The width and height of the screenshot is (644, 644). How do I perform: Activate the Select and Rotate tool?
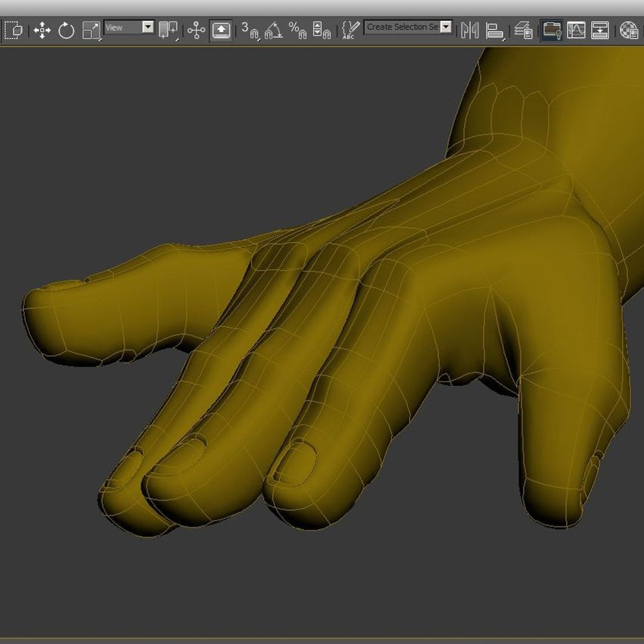(66, 30)
